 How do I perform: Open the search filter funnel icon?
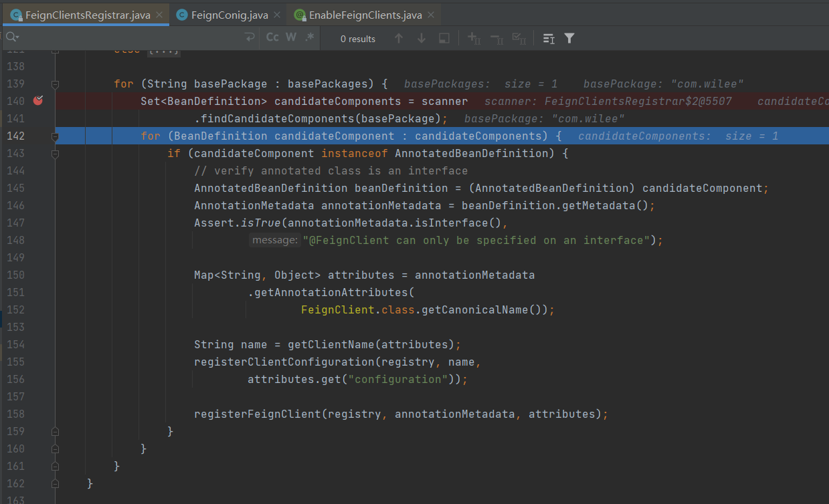pyautogui.click(x=569, y=39)
